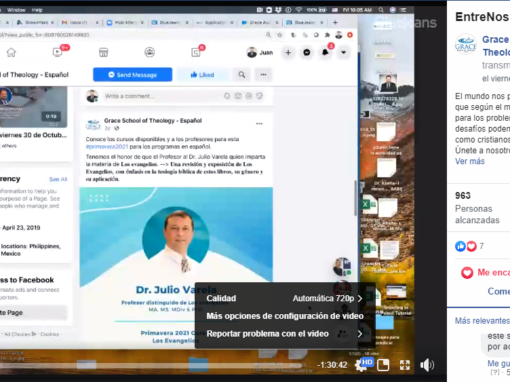Click the Wi-Fi icon in the menu bar
The image size is (510, 382).
(298, 10)
